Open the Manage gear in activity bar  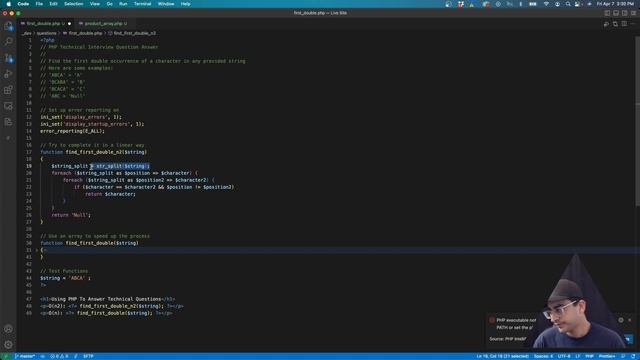pos(8,345)
